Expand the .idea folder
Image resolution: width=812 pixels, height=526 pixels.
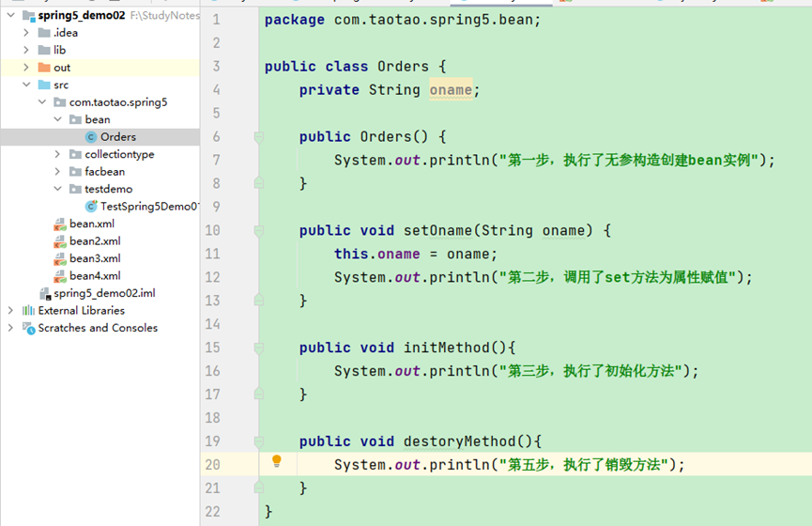26,33
